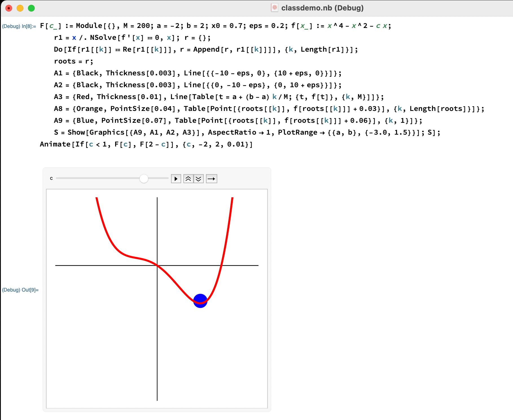Click the 'roots = r;' code line
513x420 pixels.
(73, 61)
